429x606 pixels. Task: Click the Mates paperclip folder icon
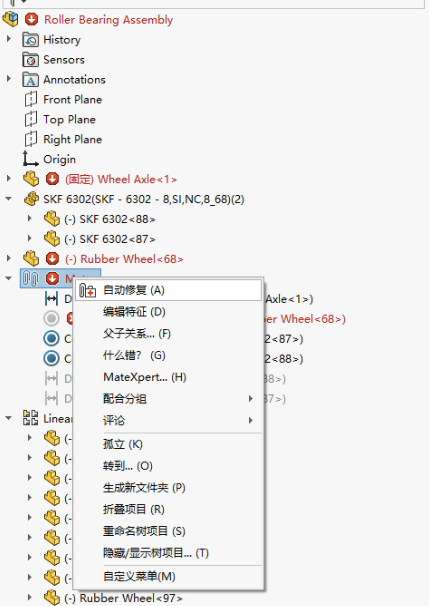click(x=31, y=278)
